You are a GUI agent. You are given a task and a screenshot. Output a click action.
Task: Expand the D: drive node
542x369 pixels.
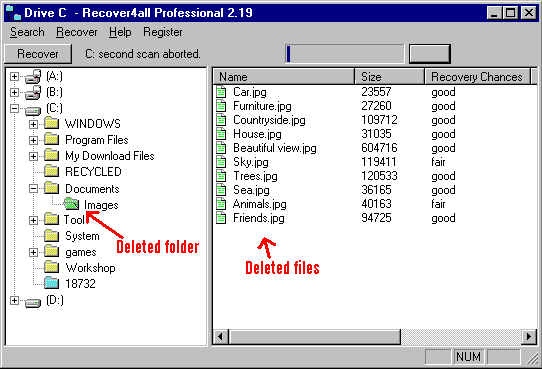(x=14, y=301)
